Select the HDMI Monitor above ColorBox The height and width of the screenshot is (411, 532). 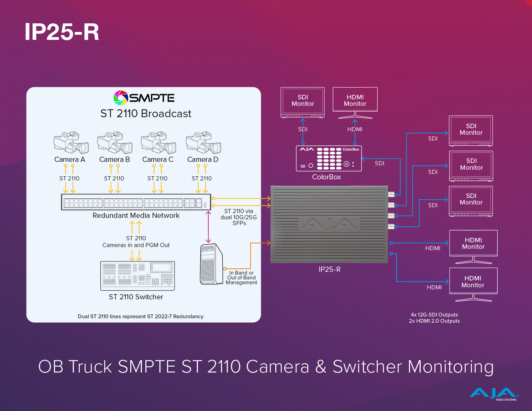click(355, 101)
